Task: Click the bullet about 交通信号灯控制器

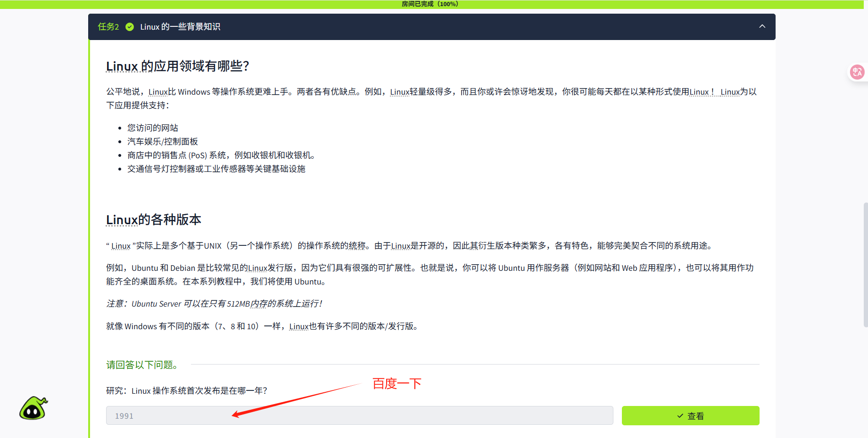Action: [216, 169]
